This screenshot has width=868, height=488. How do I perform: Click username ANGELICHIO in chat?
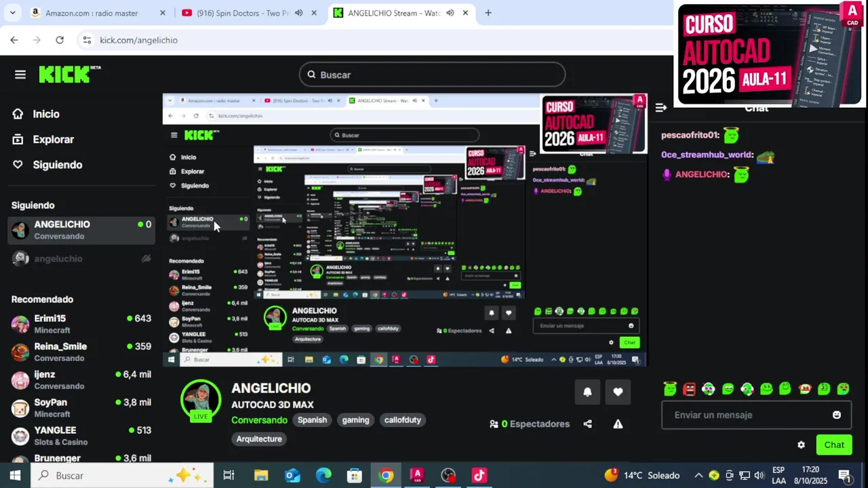(702, 174)
